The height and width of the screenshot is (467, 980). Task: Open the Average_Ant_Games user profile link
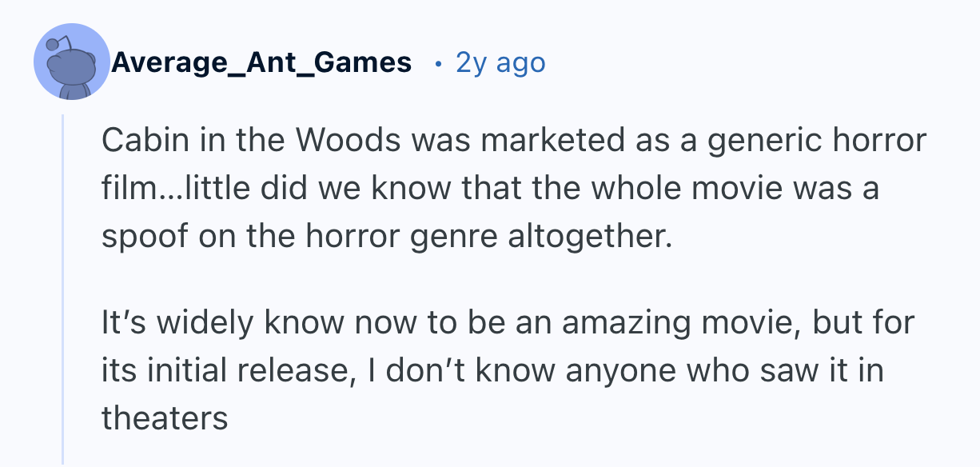pos(261,62)
